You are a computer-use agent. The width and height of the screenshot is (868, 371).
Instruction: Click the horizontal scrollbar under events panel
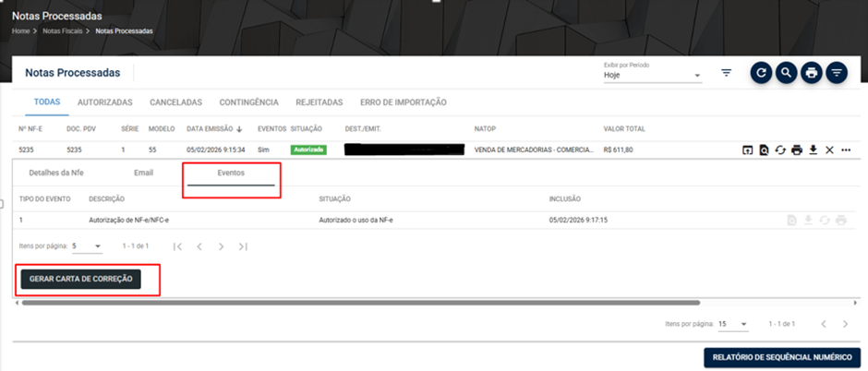tap(361, 303)
